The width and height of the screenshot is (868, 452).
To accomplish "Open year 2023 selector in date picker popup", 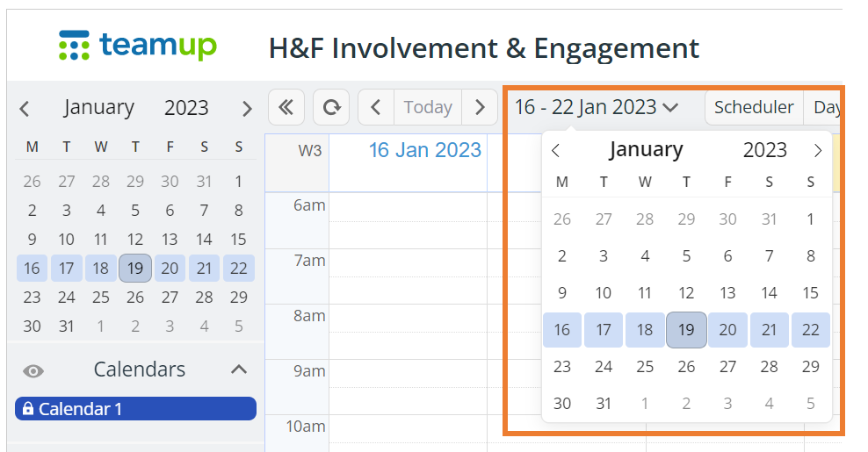I will coord(764,150).
